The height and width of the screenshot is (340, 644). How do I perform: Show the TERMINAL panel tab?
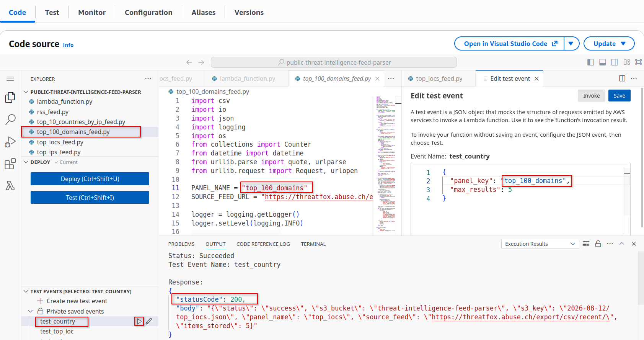pyautogui.click(x=313, y=244)
